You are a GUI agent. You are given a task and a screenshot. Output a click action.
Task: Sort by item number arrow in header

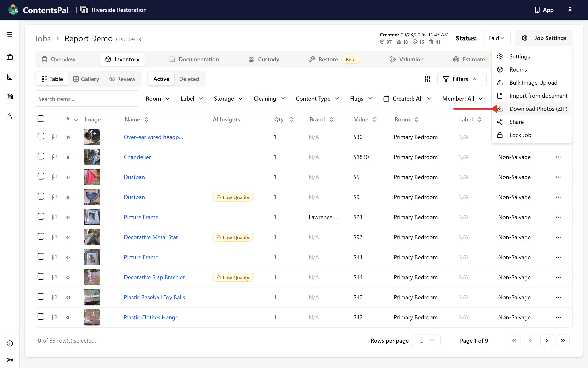click(x=76, y=119)
